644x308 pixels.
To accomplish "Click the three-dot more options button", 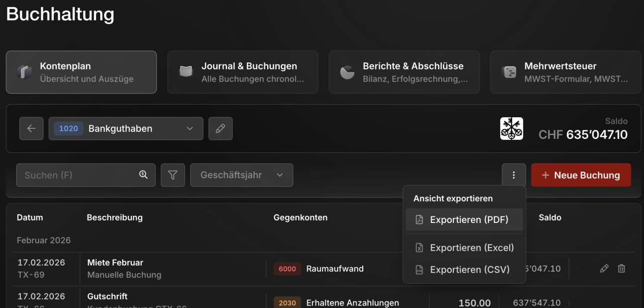I will 514,175.
